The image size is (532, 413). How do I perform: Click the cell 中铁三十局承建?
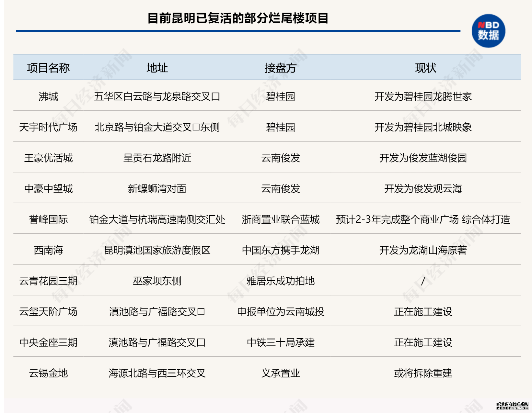click(x=281, y=342)
